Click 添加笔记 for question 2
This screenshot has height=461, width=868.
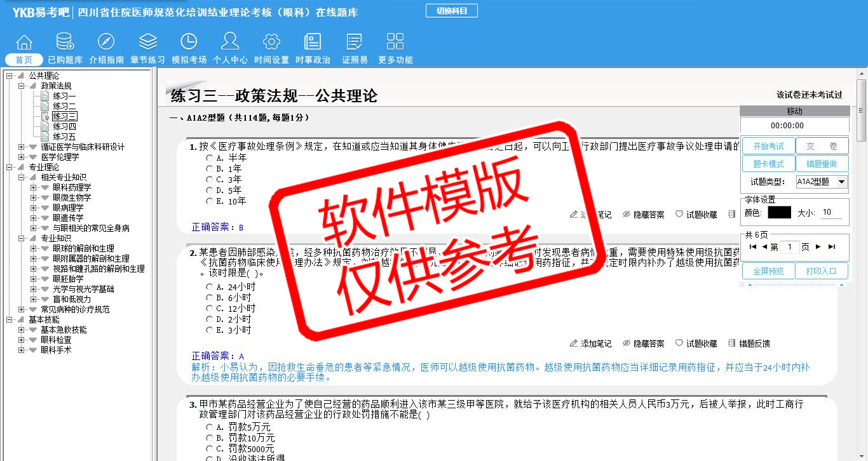tap(591, 344)
